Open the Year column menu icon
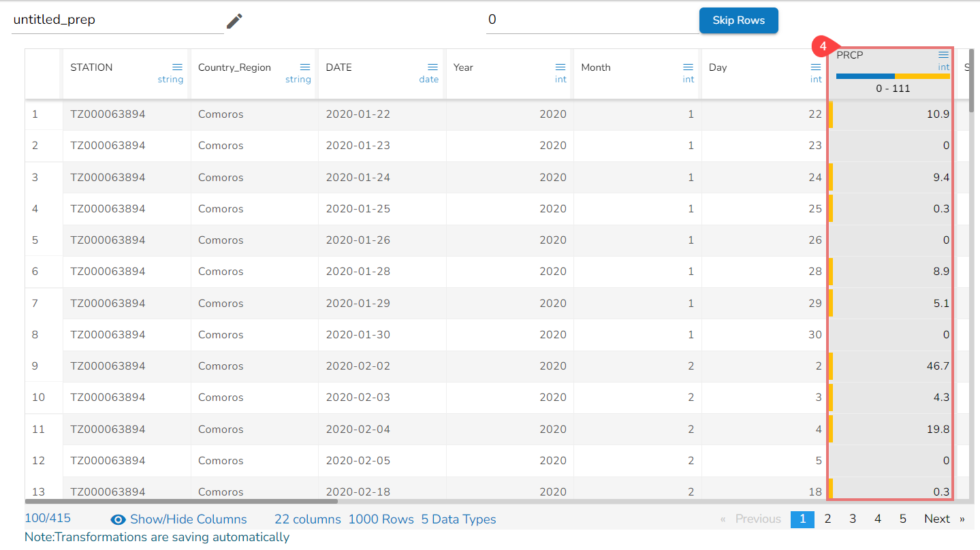The image size is (980, 550). point(560,67)
